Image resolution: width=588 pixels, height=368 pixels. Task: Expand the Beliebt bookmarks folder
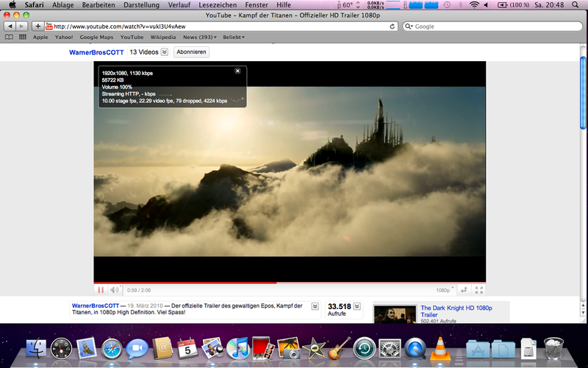coord(234,38)
